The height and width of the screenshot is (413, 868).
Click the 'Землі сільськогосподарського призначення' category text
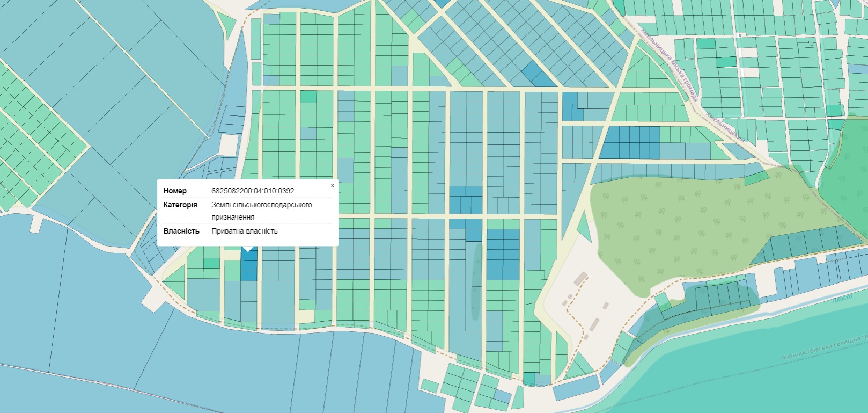(261, 211)
